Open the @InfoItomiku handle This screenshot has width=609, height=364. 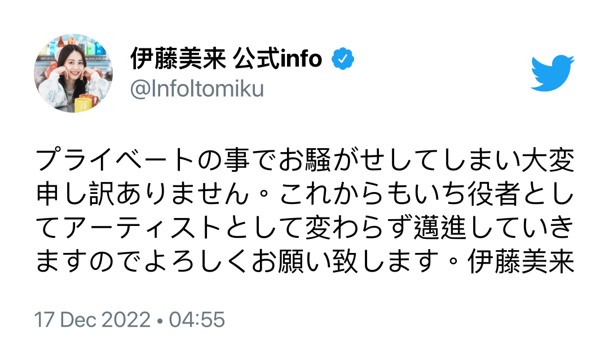[197, 89]
